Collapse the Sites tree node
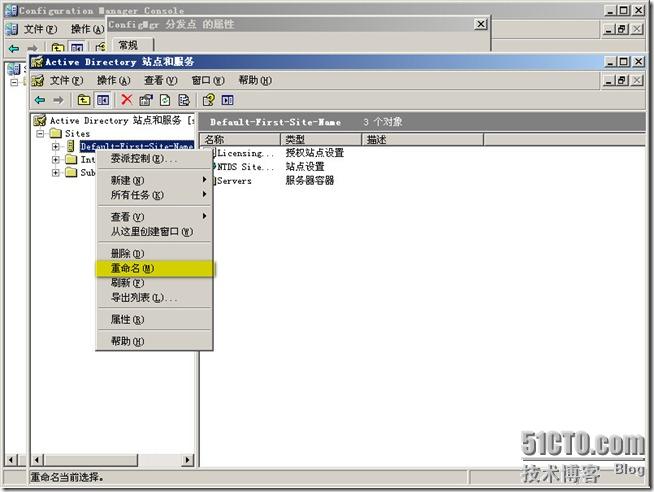The image size is (654, 492). tap(40, 133)
